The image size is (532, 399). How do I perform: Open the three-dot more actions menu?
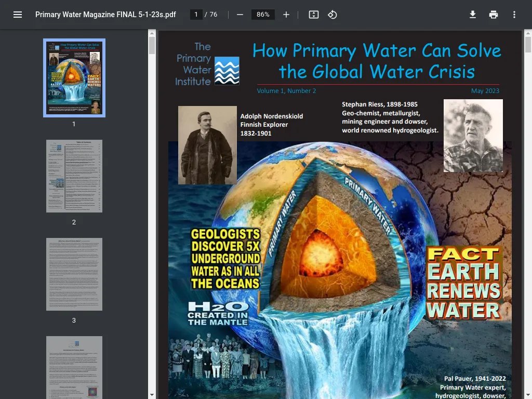point(514,15)
